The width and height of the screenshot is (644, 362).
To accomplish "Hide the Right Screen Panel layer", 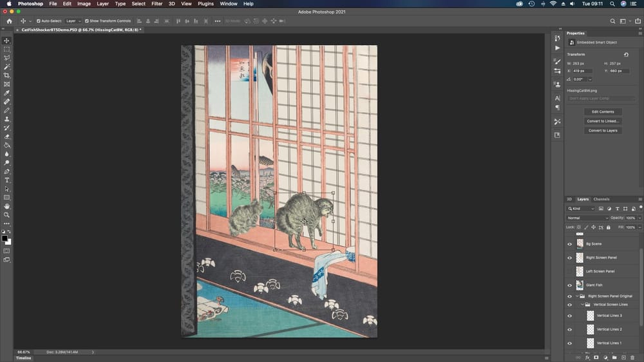I will [570, 258].
